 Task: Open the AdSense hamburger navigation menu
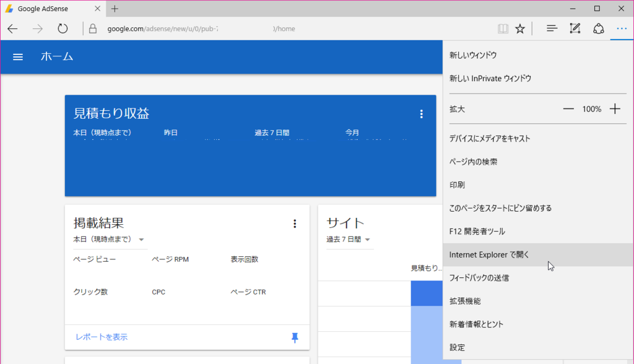pyautogui.click(x=18, y=57)
